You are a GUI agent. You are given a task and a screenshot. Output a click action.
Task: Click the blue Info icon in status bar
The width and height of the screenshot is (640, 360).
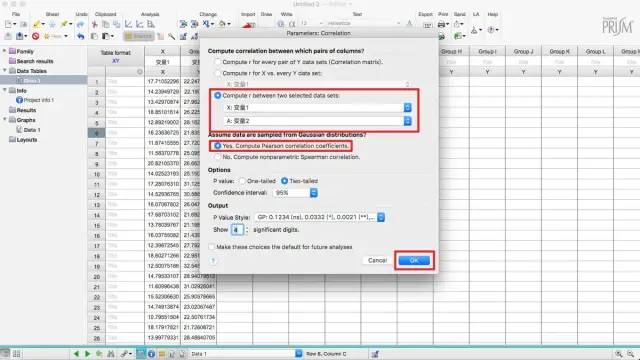pyautogui.click(x=151, y=354)
